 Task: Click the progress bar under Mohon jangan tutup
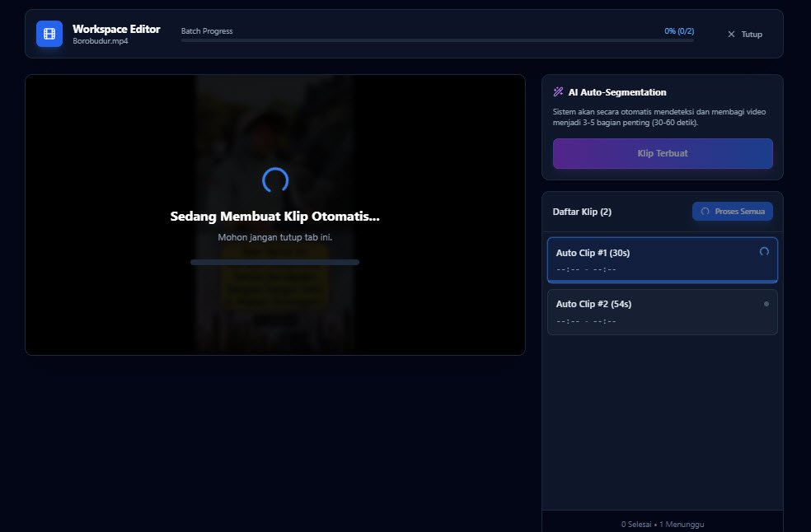[x=274, y=262]
